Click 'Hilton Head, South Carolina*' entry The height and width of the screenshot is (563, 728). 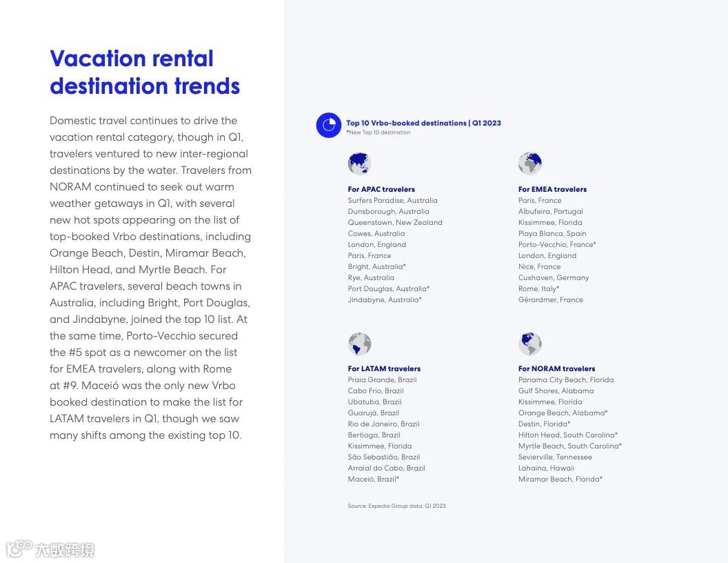568,435
